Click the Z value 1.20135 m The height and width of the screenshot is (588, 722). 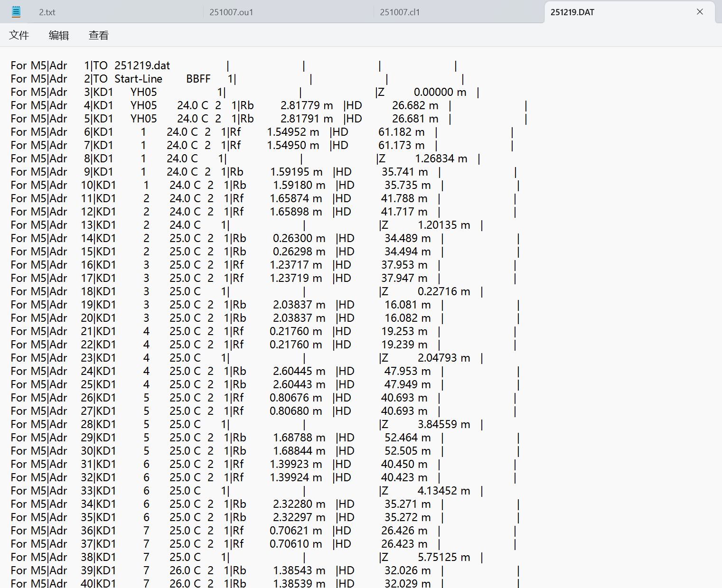[x=444, y=225]
